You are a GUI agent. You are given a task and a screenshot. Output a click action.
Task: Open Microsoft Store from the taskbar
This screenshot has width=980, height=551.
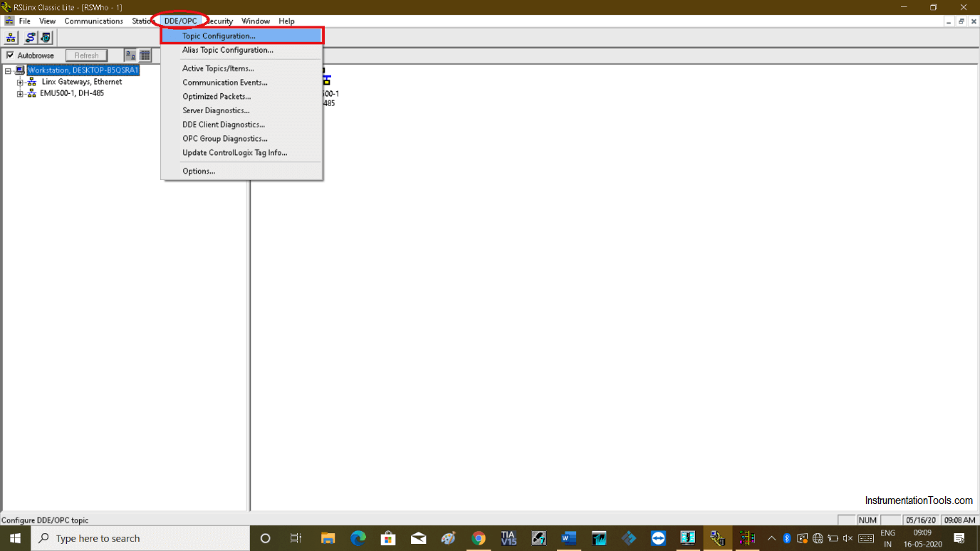[x=388, y=538]
